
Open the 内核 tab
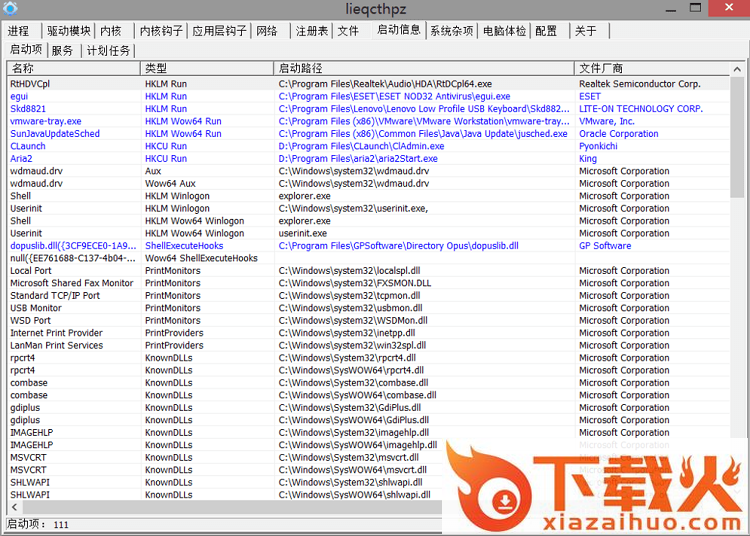tap(110, 31)
